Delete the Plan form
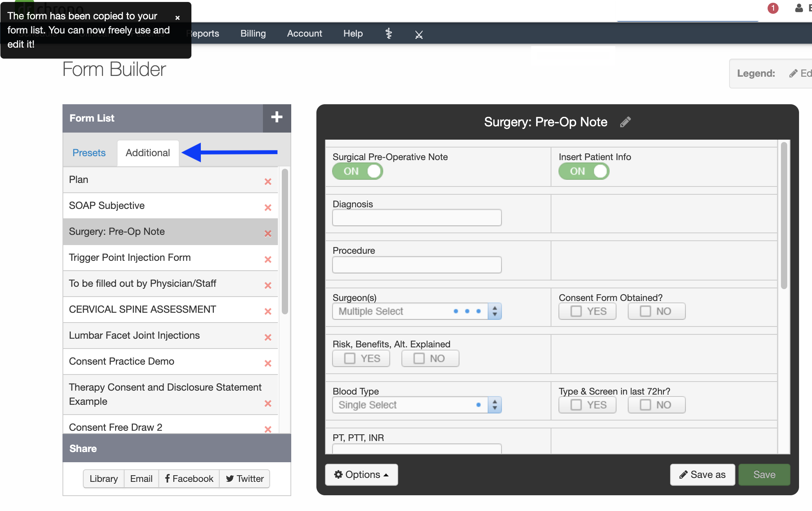 tap(268, 181)
